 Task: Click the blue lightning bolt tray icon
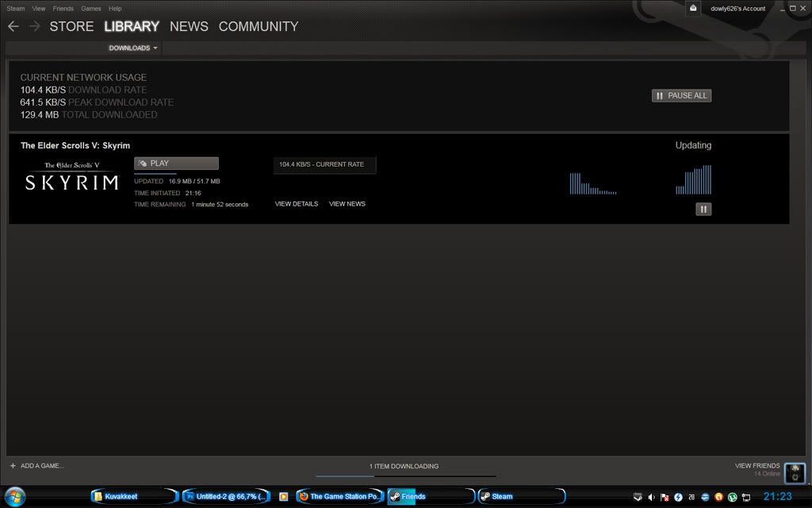point(679,497)
